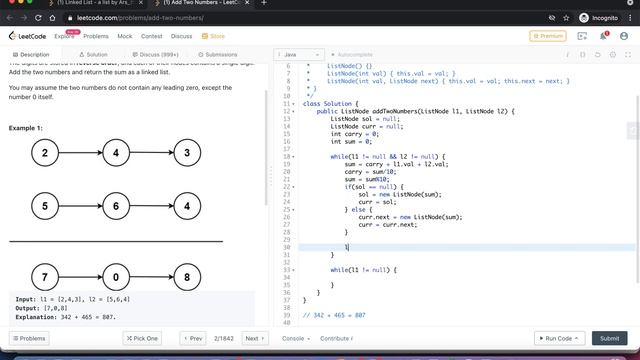Open the Java language dropdown

(299, 55)
